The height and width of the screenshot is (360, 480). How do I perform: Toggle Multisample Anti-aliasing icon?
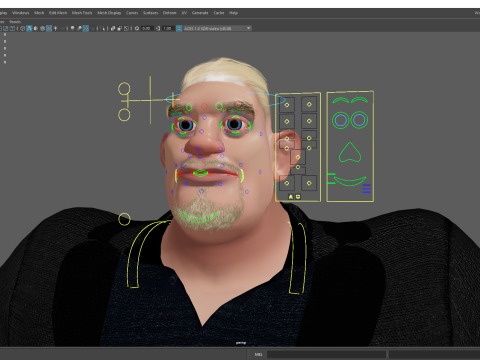tap(86, 28)
